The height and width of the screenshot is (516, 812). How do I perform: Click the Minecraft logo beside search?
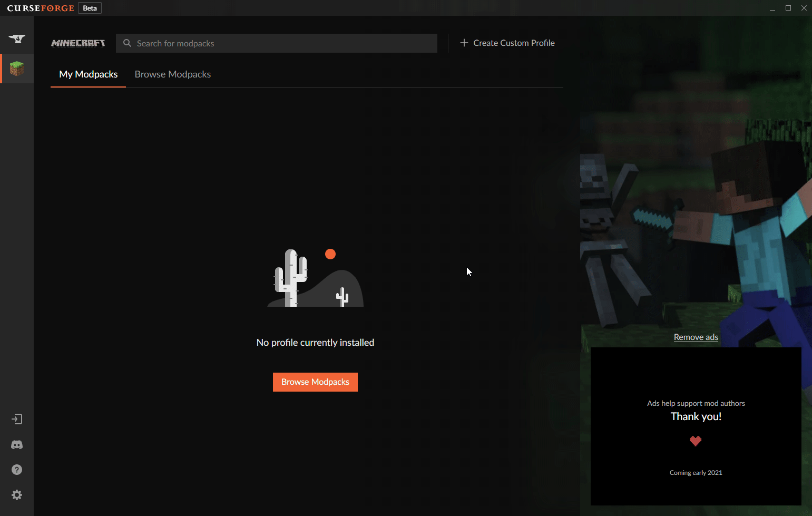click(x=78, y=43)
